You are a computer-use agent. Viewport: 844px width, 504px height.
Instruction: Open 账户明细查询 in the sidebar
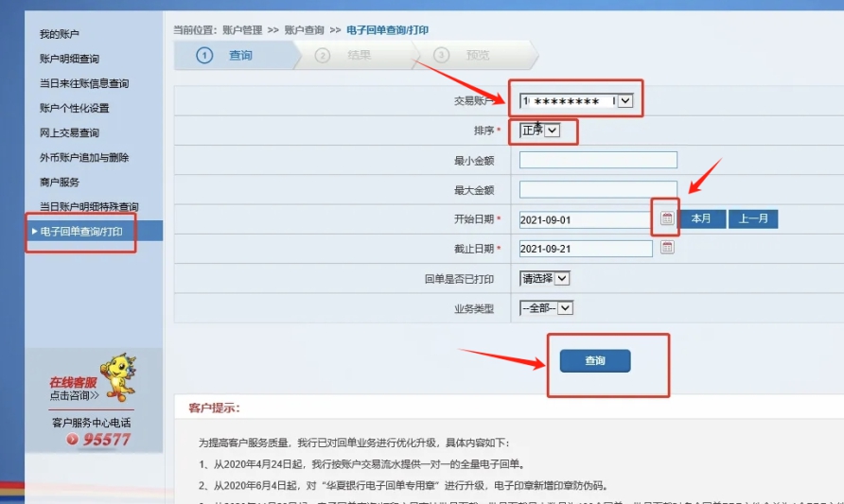pyautogui.click(x=69, y=59)
